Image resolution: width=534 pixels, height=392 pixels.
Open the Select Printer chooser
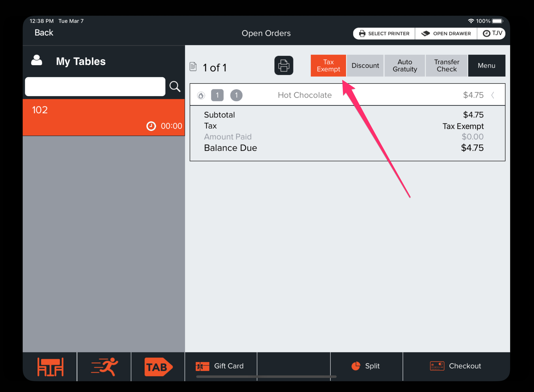point(384,34)
